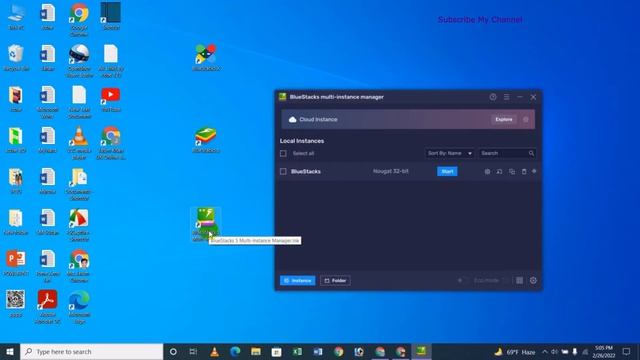Open the Sort By: Name dropdown

pyautogui.click(x=449, y=153)
